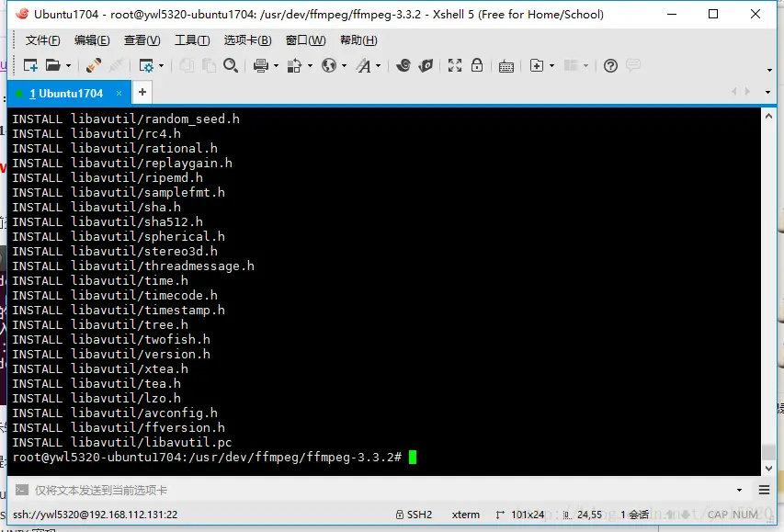Image resolution: width=784 pixels, height=532 pixels.
Task: Click the grayed Disconnect plug icon
Action: coord(116,65)
